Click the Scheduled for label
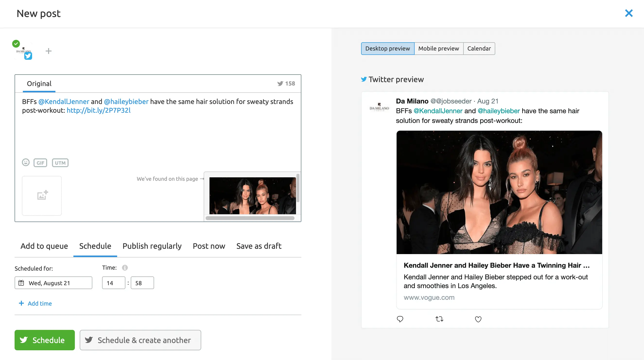Viewport: 644px width, 360px height. [34, 268]
